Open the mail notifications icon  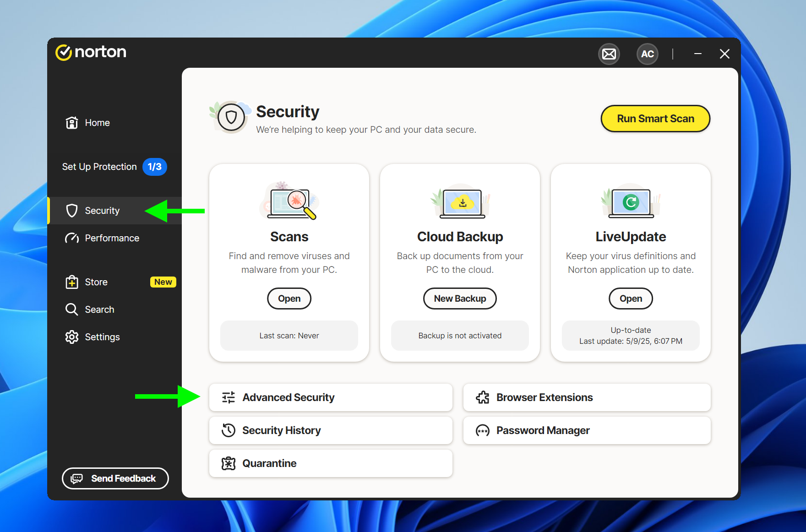(609, 54)
